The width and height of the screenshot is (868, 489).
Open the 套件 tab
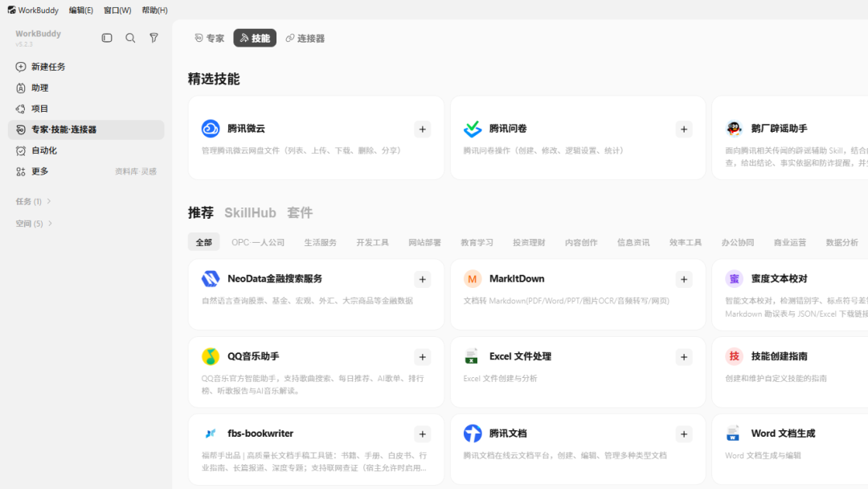click(300, 212)
